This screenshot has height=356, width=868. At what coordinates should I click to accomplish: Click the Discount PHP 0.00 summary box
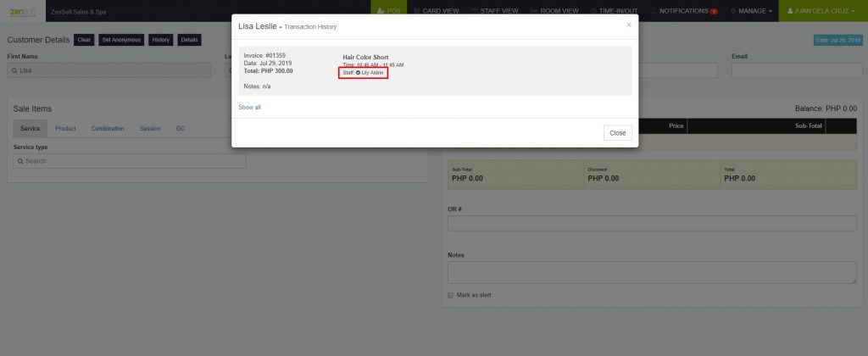click(652, 175)
